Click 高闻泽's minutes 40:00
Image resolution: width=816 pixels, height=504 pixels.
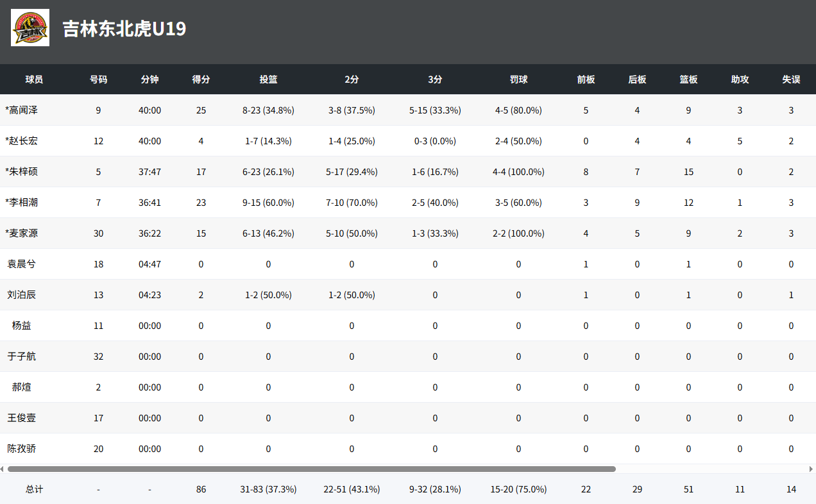click(x=149, y=110)
